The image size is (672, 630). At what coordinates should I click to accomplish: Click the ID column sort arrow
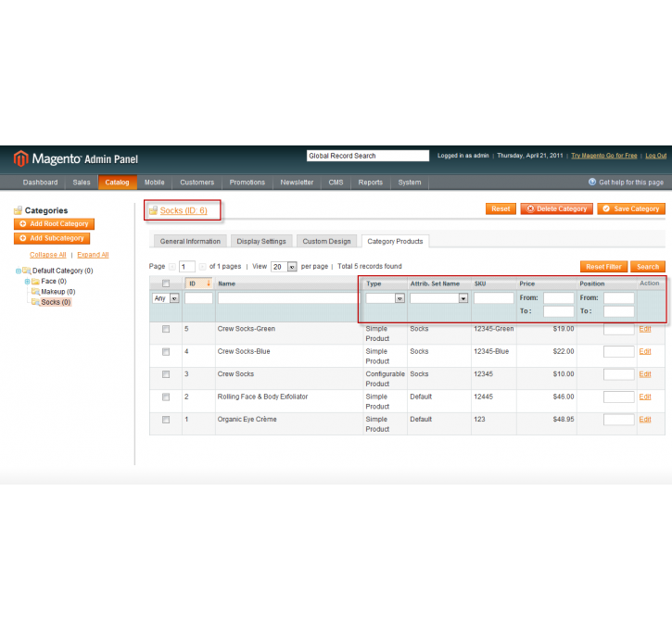[x=209, y=283]
